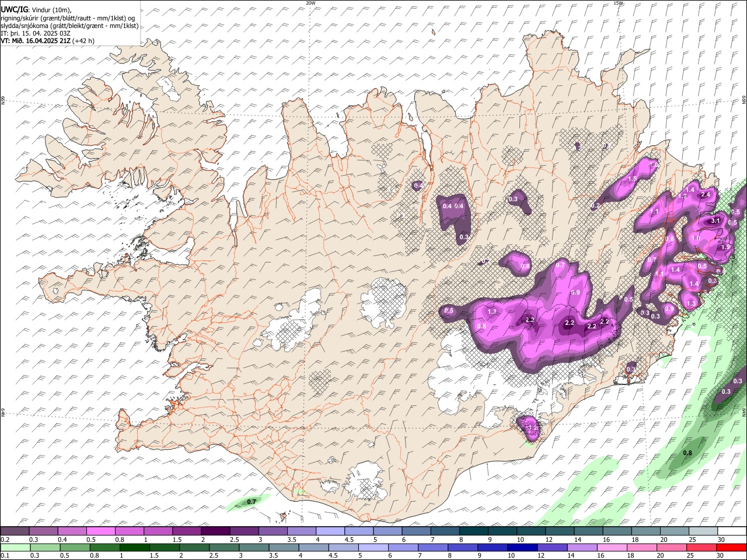Select rain scale swatch between 10 and 12
747x560 pixels.
coord(522,547)
